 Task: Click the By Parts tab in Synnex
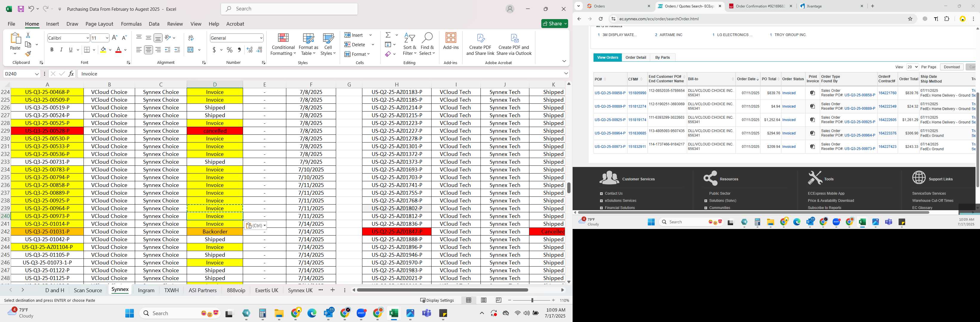pyautogui.click(x=662, y=58)
